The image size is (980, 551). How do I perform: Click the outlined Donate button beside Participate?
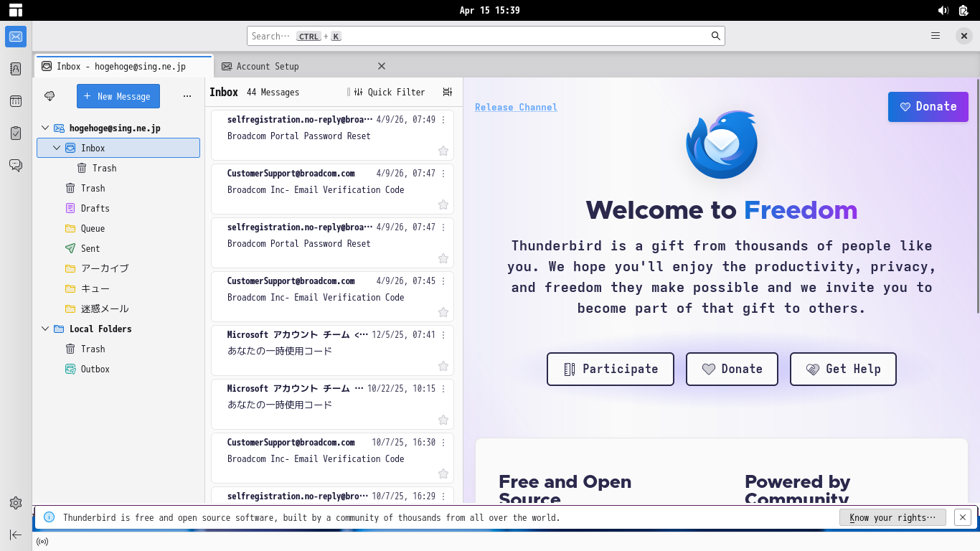[x=732, y=369]
